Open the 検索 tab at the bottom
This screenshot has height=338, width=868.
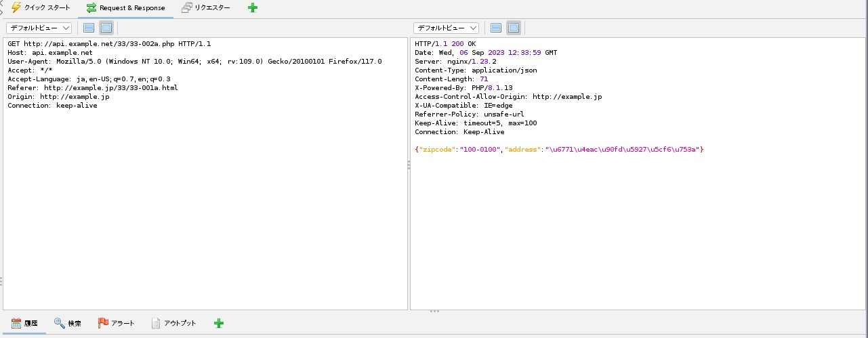[68, 323]
